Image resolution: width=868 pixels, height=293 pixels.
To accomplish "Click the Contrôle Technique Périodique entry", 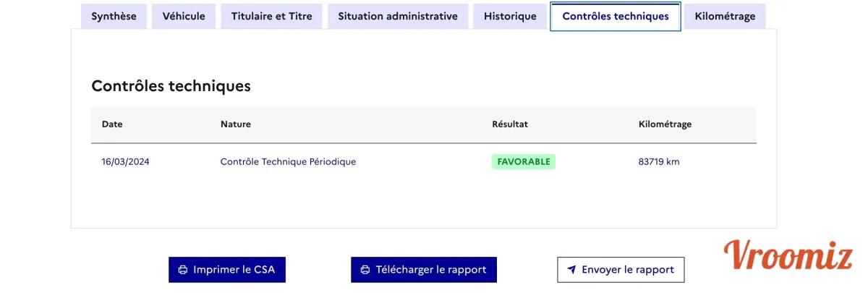I will click(288, 162).
